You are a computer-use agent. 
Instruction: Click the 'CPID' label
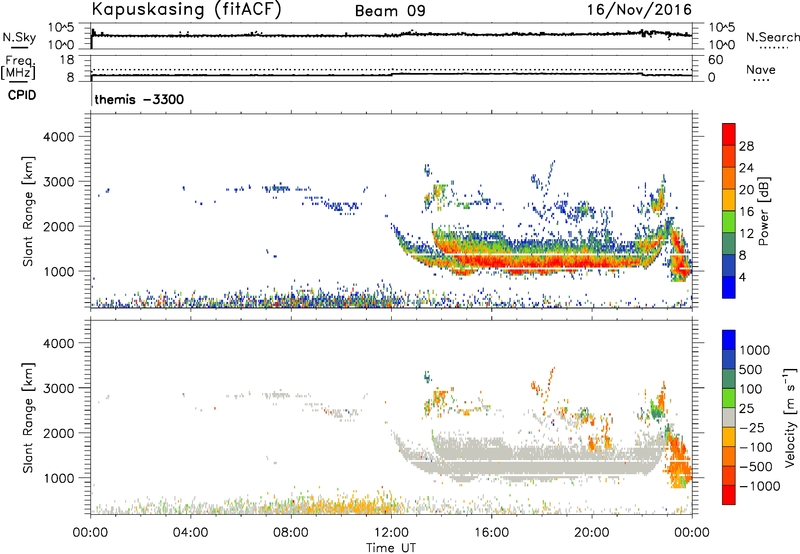22,95
